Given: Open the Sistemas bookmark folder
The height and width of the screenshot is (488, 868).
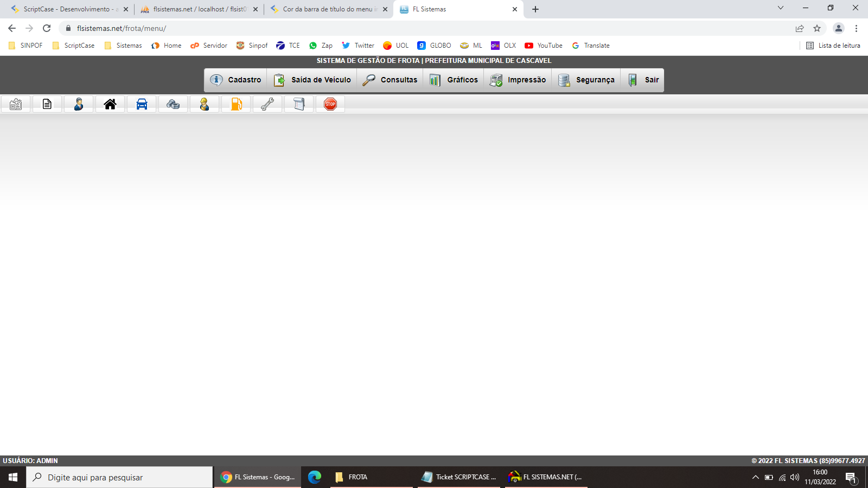Looking at the screenshot, I should click(123, 46).
